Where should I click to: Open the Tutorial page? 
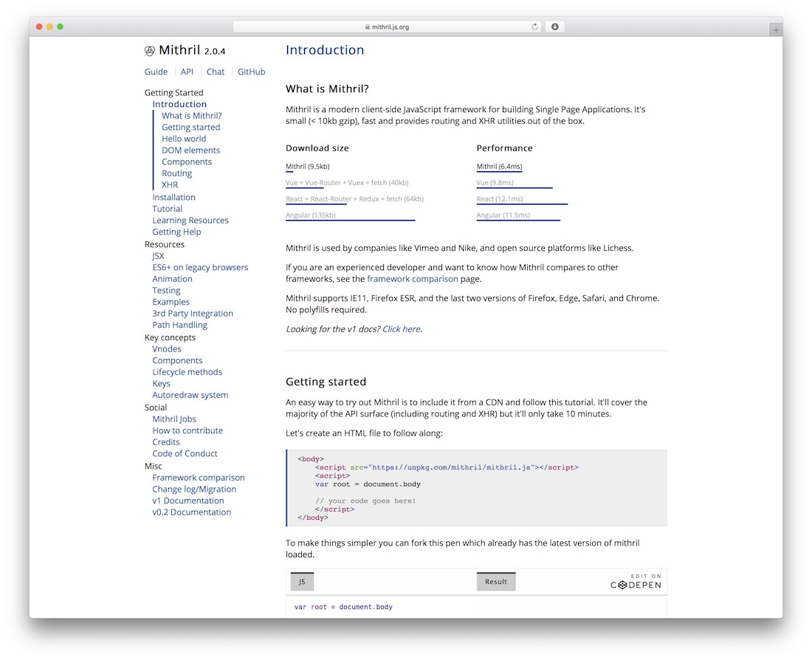(x=167, y=209)
